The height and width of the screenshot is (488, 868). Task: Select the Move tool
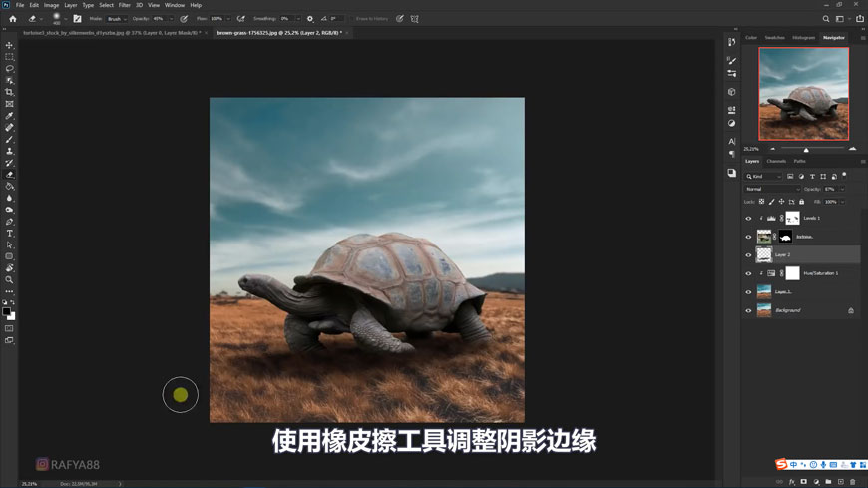point(10,45)
